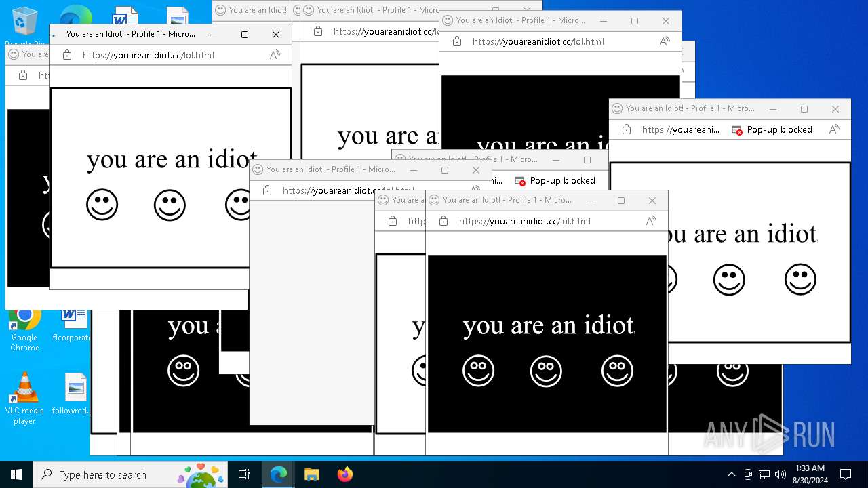Click Read aloud icon in front white-smileys window
Viewport: 868px width, 488px height.
(x=651, y=221)
